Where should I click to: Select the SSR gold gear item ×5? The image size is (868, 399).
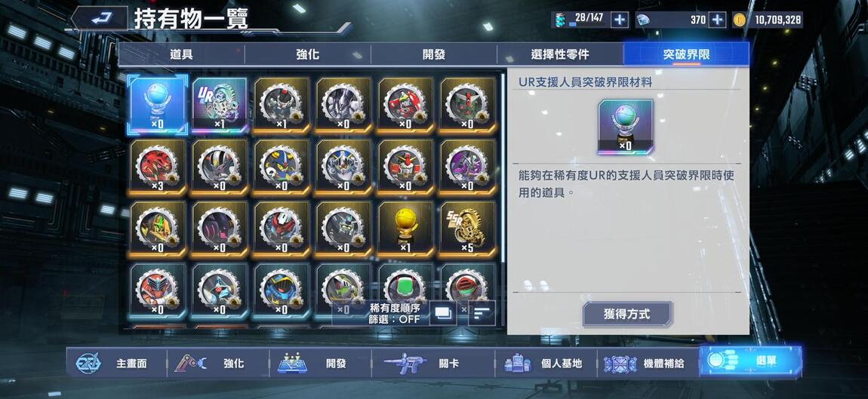[x=467, y=229]
